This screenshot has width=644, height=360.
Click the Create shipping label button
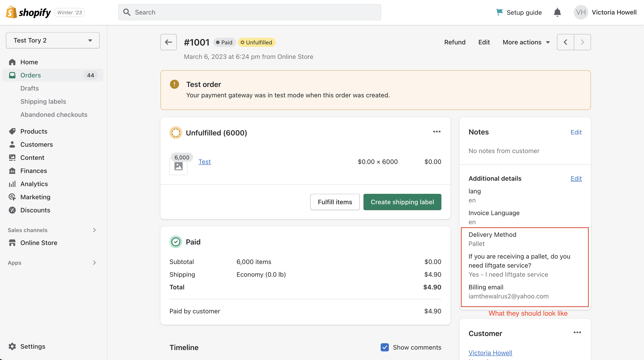click(402, 202)
